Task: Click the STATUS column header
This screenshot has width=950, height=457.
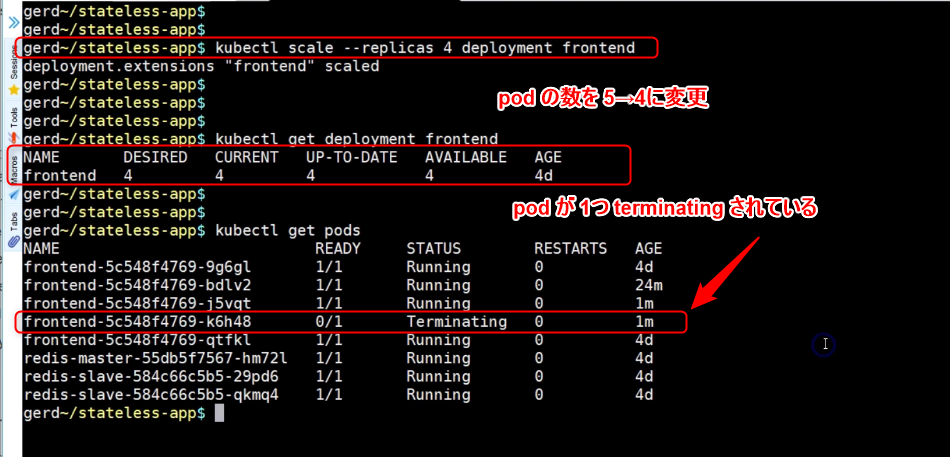Action: click(433, 249)
